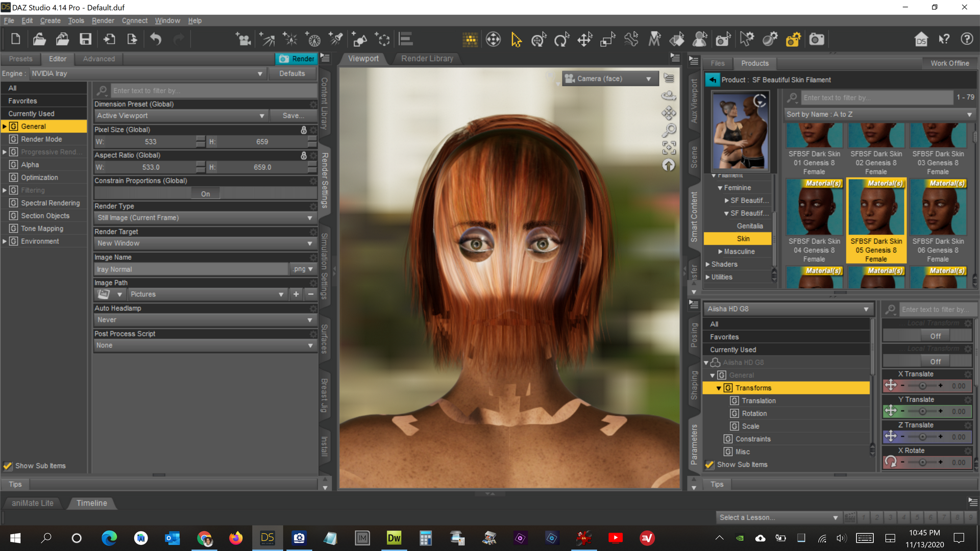Create a new spotlight
Screen dimensions: 980x551
click(335, 39)
